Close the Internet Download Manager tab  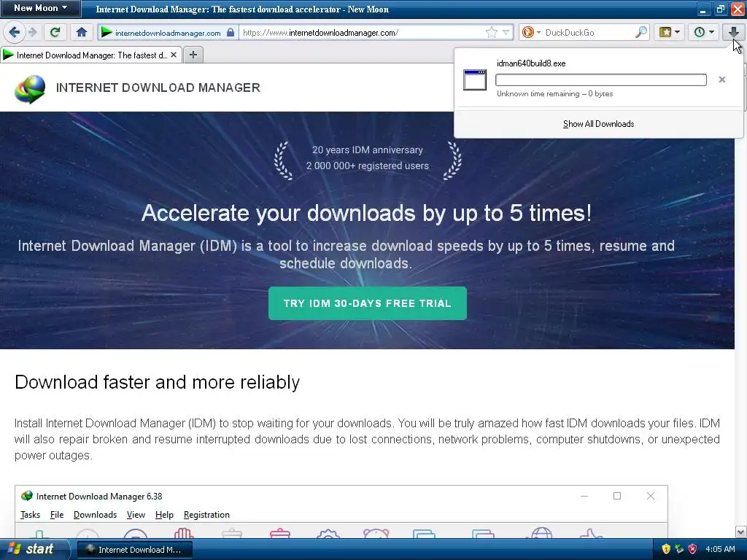point(174,55)
